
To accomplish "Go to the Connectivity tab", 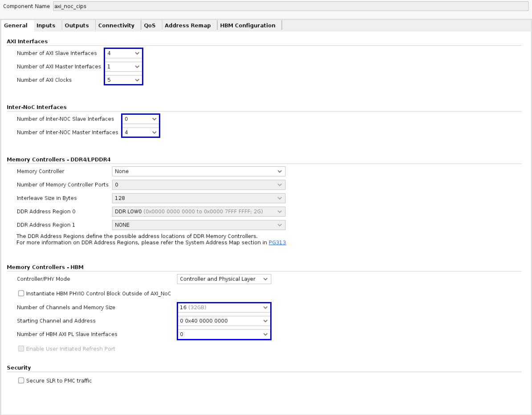I will 116,25.
